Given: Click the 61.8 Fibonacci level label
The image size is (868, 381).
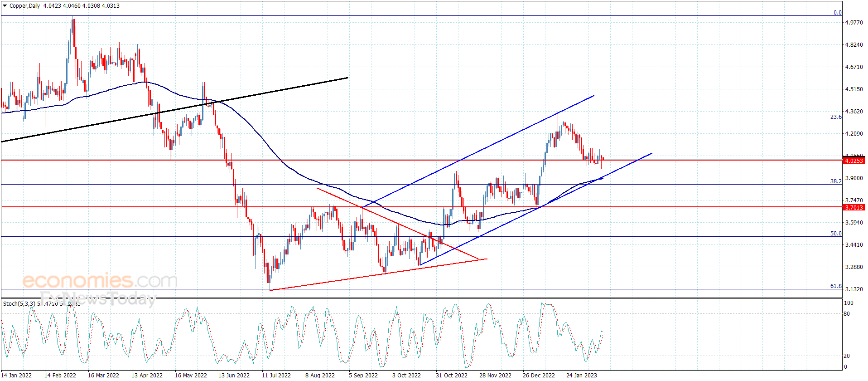Looking at the screenshot, I should coord(836,286).
